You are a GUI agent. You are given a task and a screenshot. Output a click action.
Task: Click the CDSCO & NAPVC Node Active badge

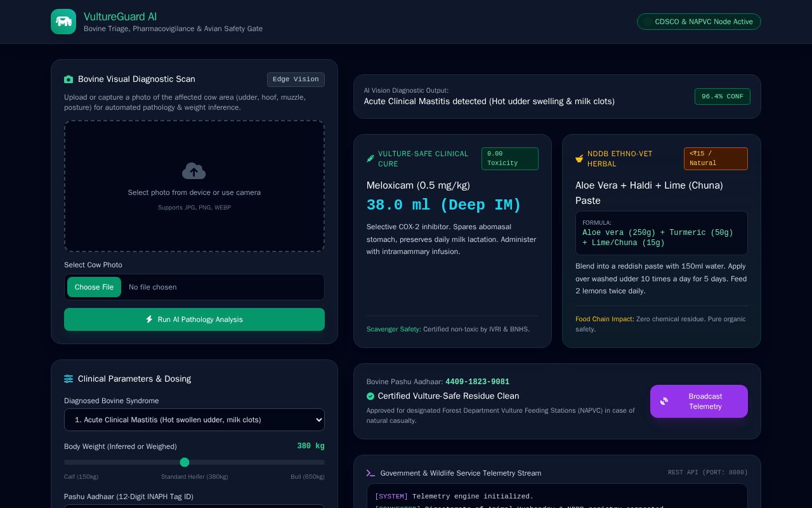coord(699,22)
